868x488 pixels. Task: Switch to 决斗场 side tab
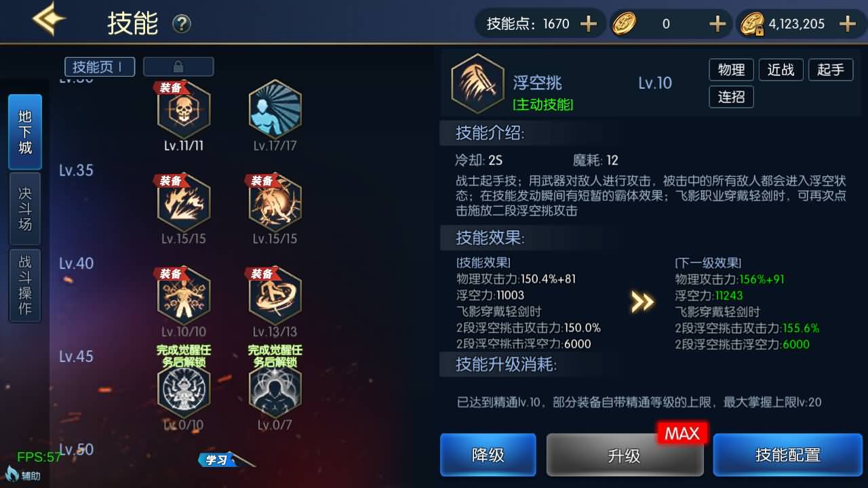[x=25, y=208]
